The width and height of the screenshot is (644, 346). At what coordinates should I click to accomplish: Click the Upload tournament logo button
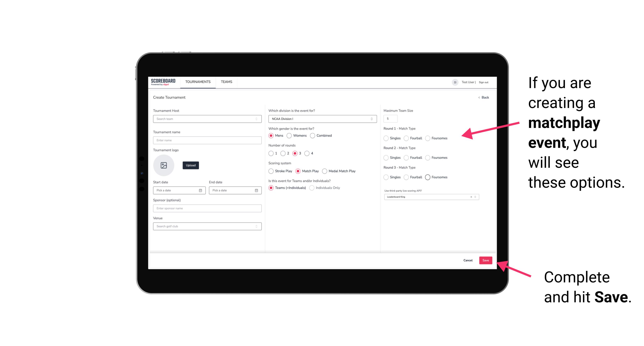(191, 165)
